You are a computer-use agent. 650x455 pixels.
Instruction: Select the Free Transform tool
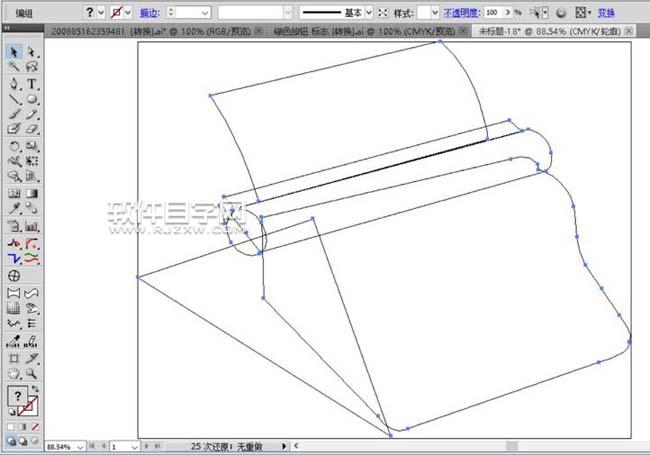(32, 161)
